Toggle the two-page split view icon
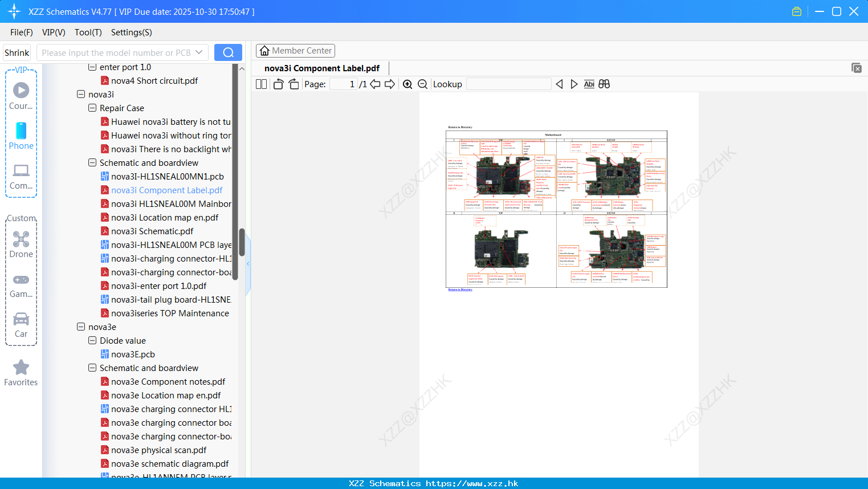The width and height of the screenshot is (868, 489). click(261, 84)
